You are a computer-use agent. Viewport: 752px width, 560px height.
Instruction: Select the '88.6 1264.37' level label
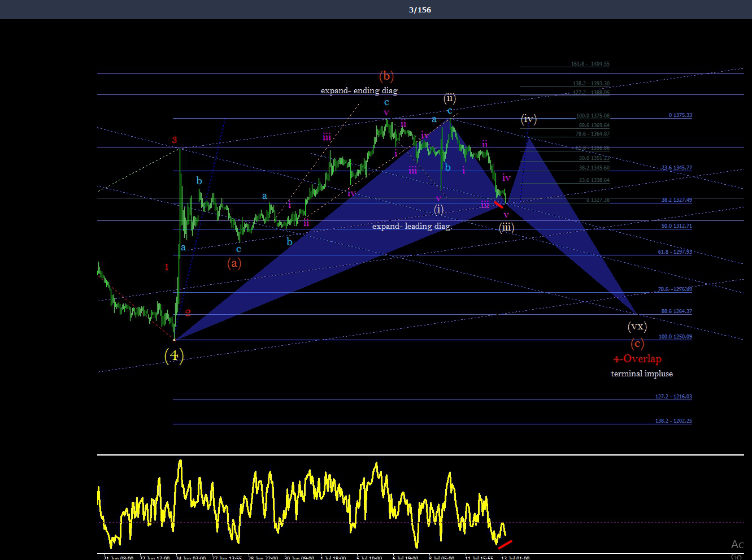tap(677, 311)
